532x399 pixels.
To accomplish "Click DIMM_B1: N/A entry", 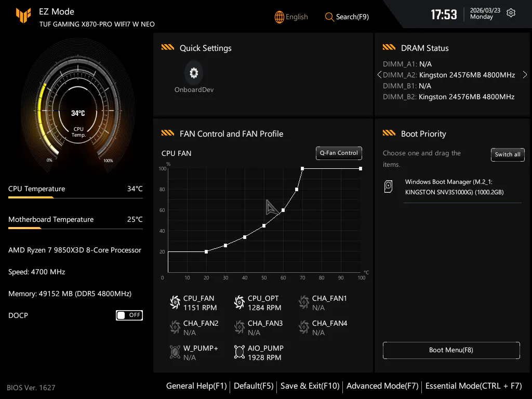I will click(x=407, y=86).
